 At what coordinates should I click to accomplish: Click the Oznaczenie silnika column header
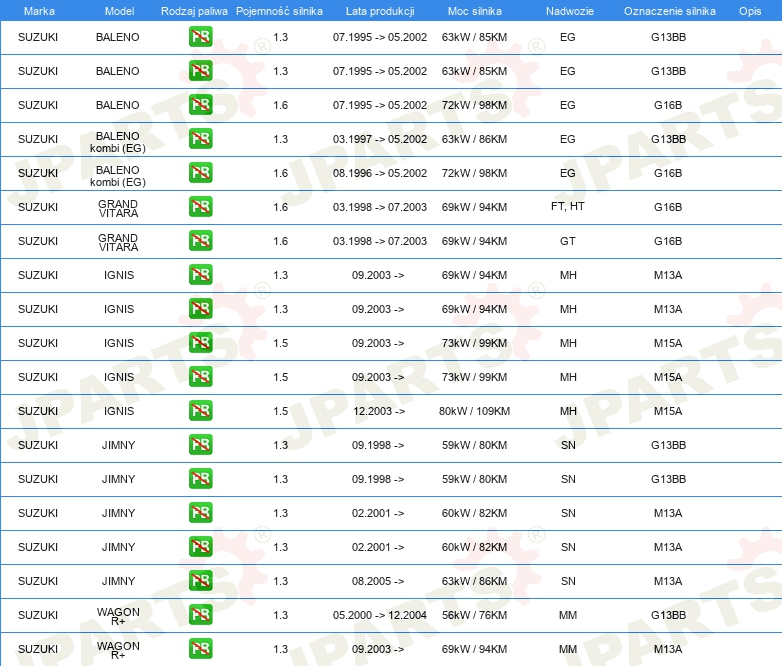pos(670,11)
